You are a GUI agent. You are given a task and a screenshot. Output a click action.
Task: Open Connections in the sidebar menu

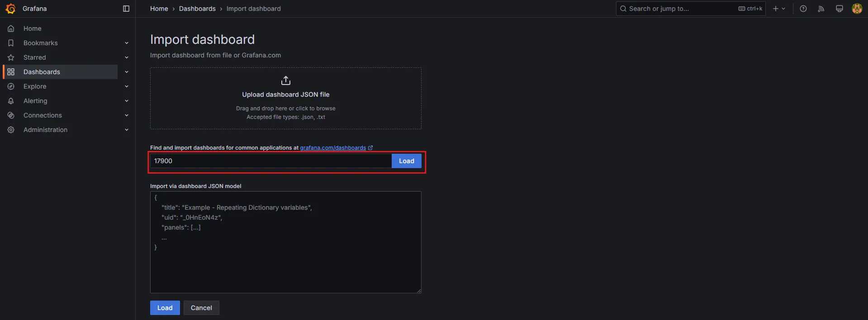[43, 115]
